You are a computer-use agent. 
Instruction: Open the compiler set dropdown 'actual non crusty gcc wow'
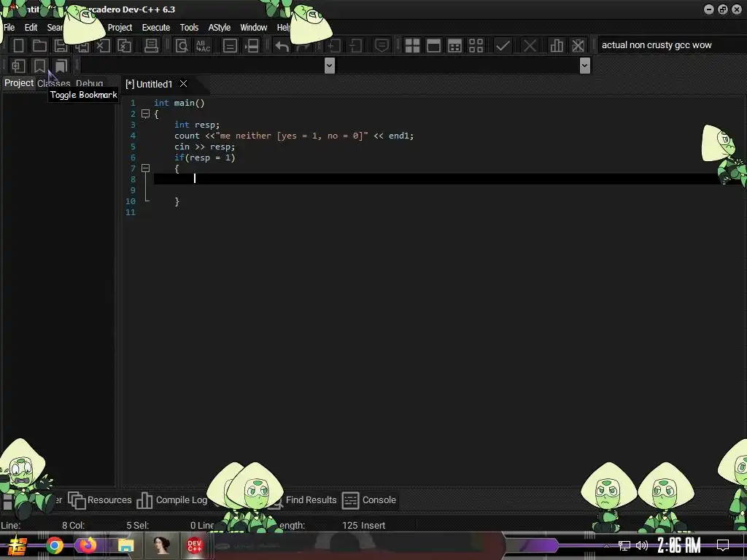click(x=671, y=45)
